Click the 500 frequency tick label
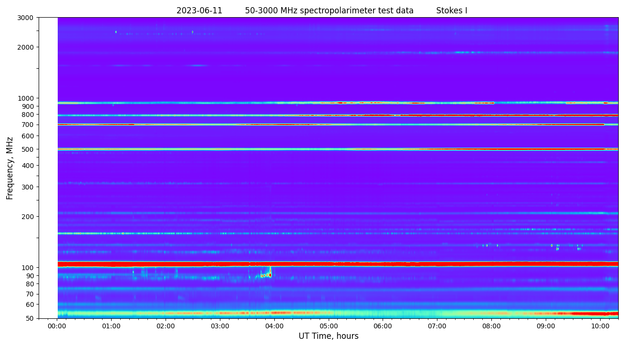The image size is (644, 346). (x=27, y=149)
